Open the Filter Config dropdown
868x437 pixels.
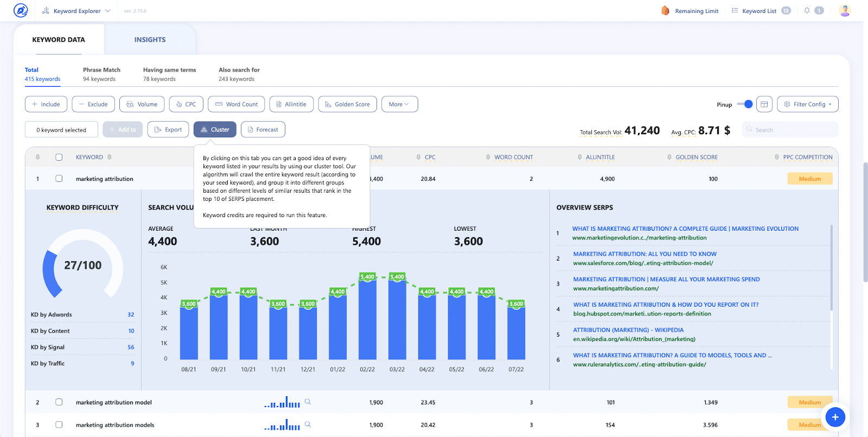point(807,104)
